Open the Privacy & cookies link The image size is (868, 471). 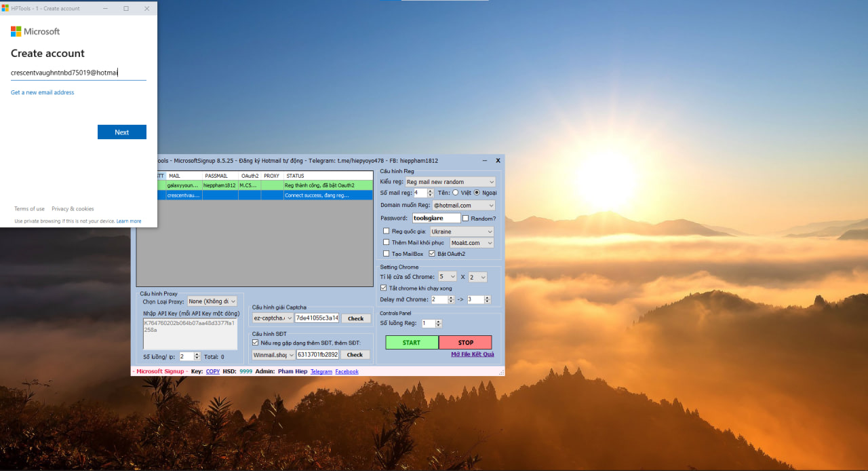pos(73,209)
